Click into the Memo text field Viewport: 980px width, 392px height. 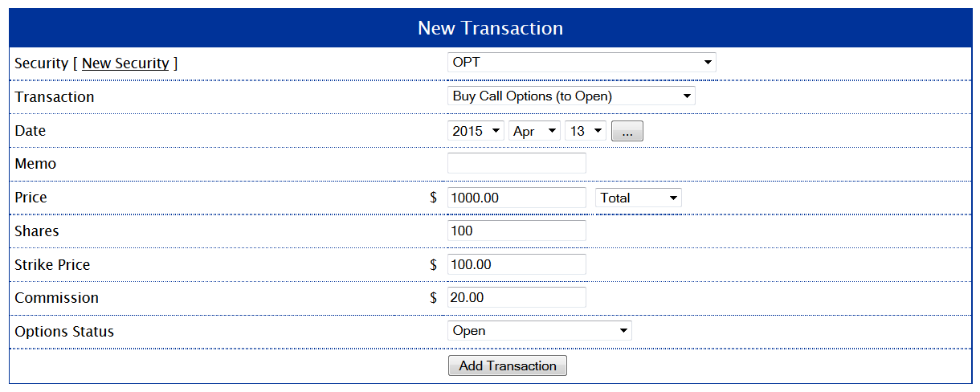517,164
